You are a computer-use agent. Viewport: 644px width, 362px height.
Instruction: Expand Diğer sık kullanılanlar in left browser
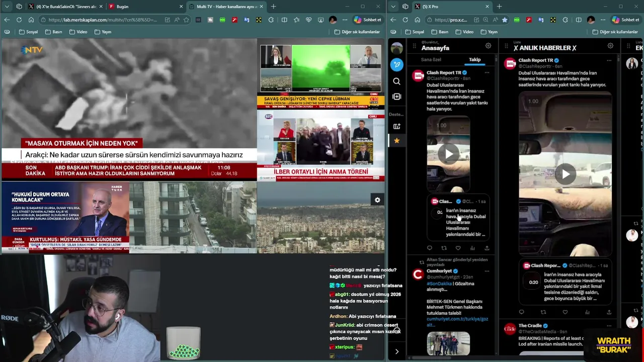click(x=357, y=32)
